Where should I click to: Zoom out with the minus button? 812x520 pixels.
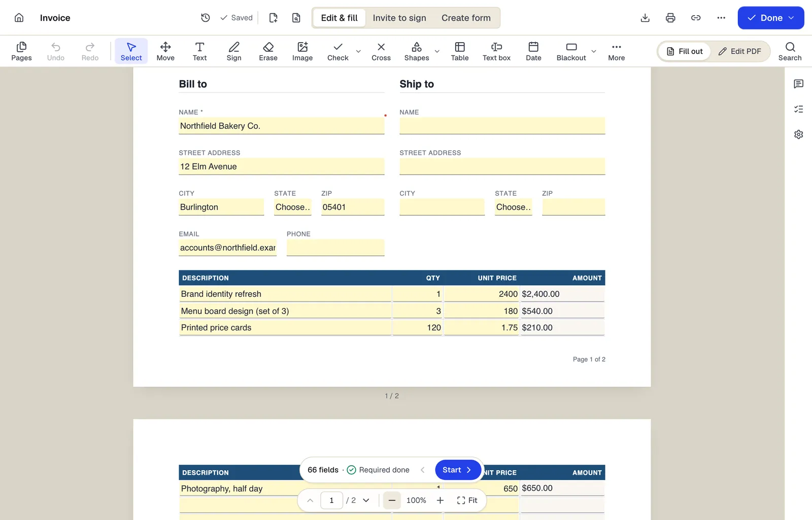pyautogui.click(x=392, y=500)
